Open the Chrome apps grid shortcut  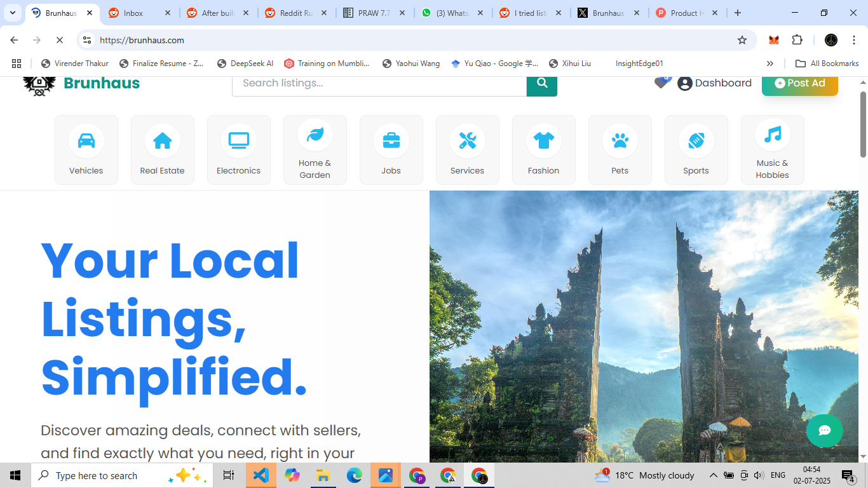(x=17, y=64)
